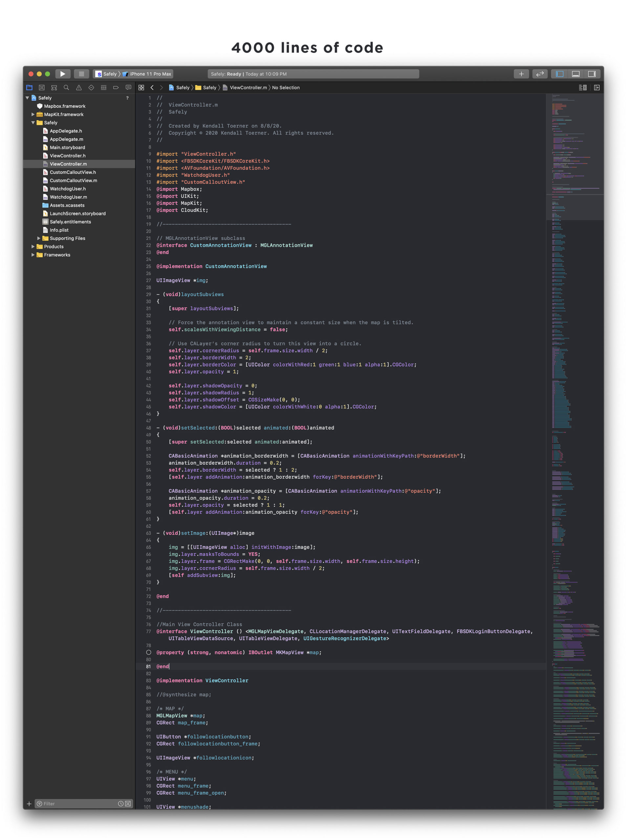This screenshot has height=840, width=627.
Task: Click the activity status bar Safely: Ready
Action: tap(313, 74)
